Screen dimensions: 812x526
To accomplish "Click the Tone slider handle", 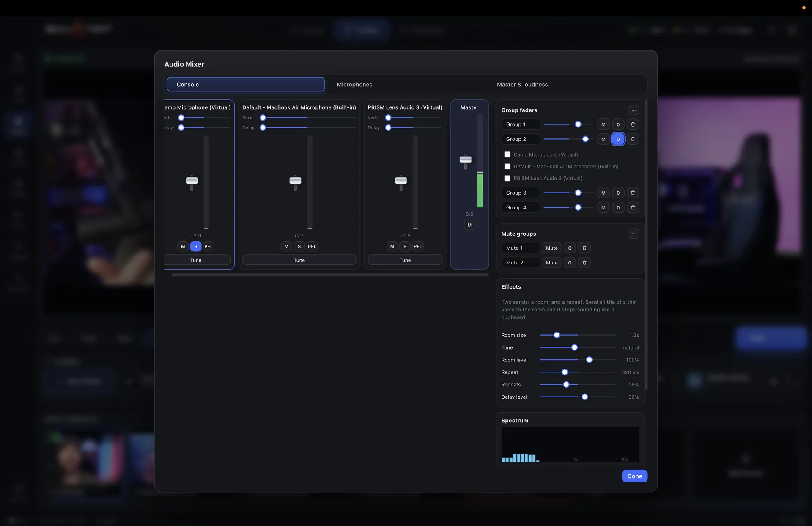I will [x=574, y=347].
